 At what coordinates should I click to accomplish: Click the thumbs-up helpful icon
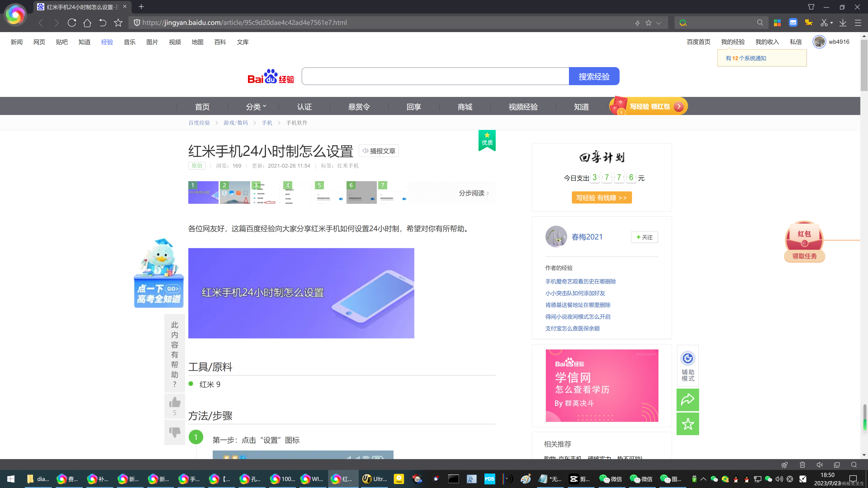click(175, 402)
